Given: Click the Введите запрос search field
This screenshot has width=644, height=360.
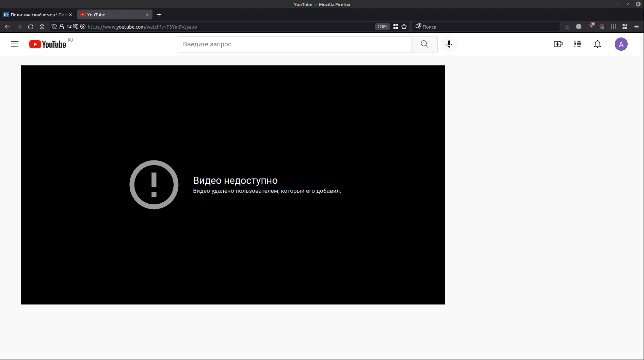Looking at the screenshot, I should pyautogui.click(x=294, y=44).
